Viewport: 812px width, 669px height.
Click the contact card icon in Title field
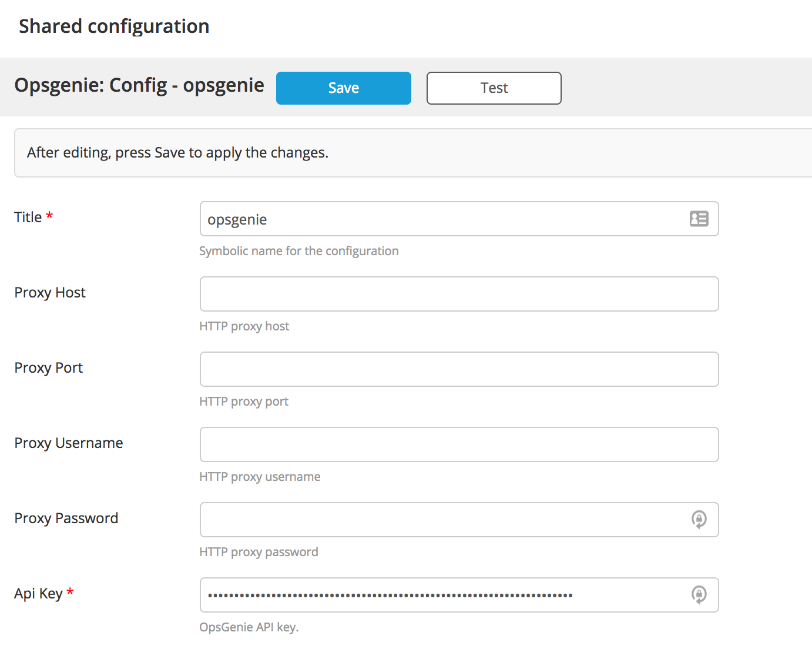699,219
